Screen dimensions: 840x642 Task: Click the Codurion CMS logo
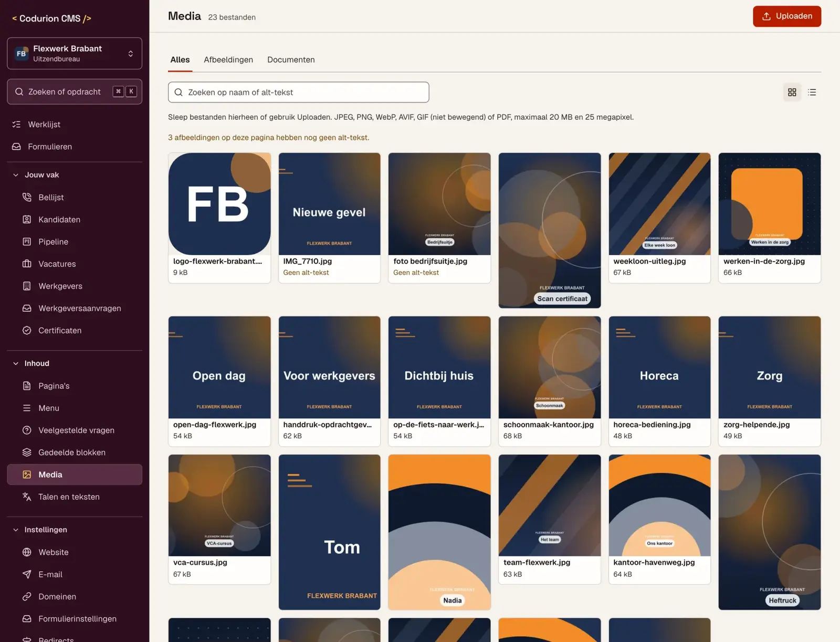(51, 18)
